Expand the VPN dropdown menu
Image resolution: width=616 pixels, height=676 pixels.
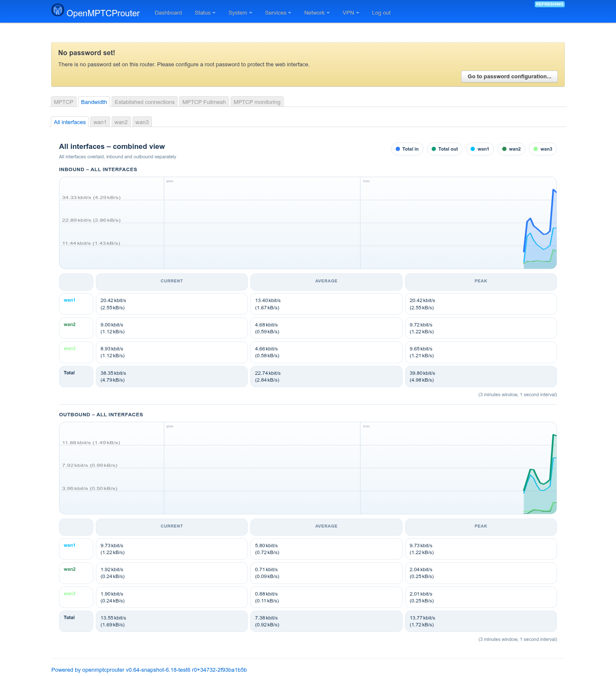(351, 13)
